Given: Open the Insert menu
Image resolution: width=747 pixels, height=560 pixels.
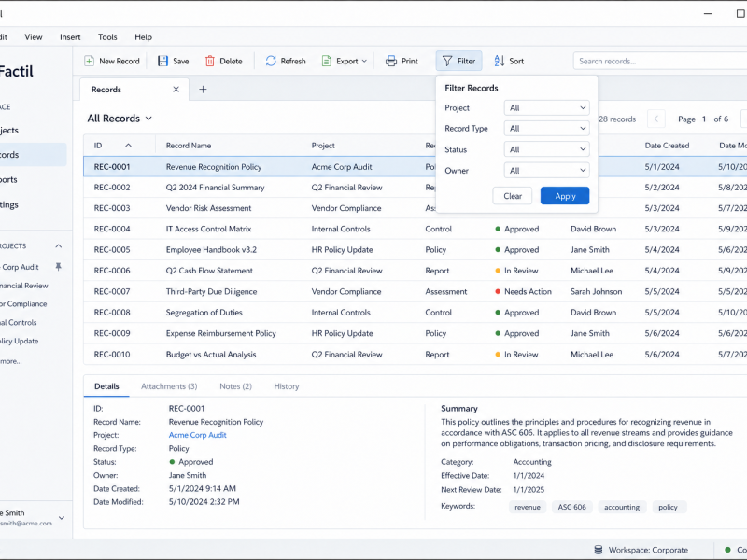Looking at the screenshot, I should click(x=70, y=37).
